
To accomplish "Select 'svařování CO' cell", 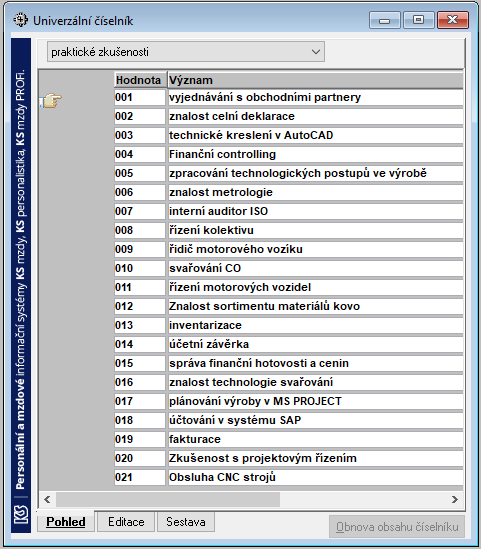I will pos(315,268).
